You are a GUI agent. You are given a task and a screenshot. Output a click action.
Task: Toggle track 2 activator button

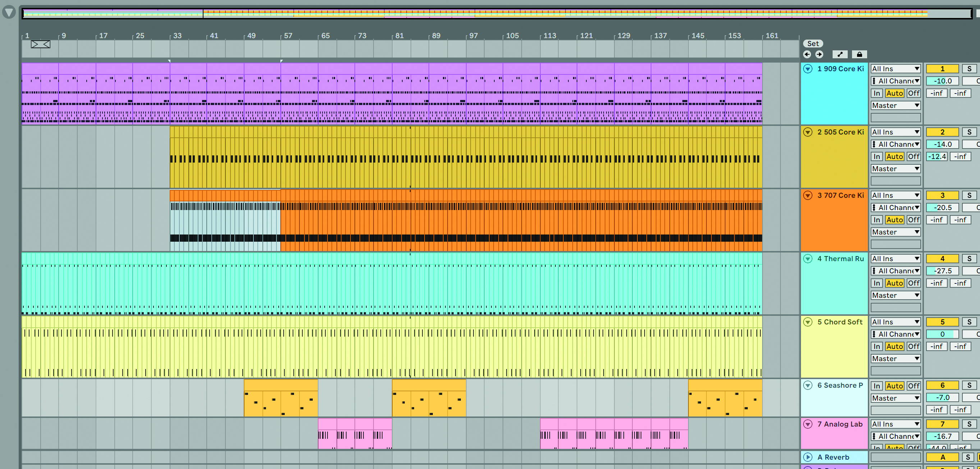coord(942,132)
